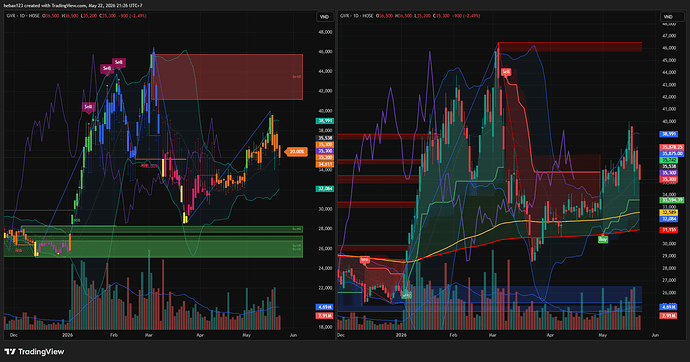Click the purple 35,300 tag on left chart axis
Screen dimensions: 690x362
click(x=325, y=151)
